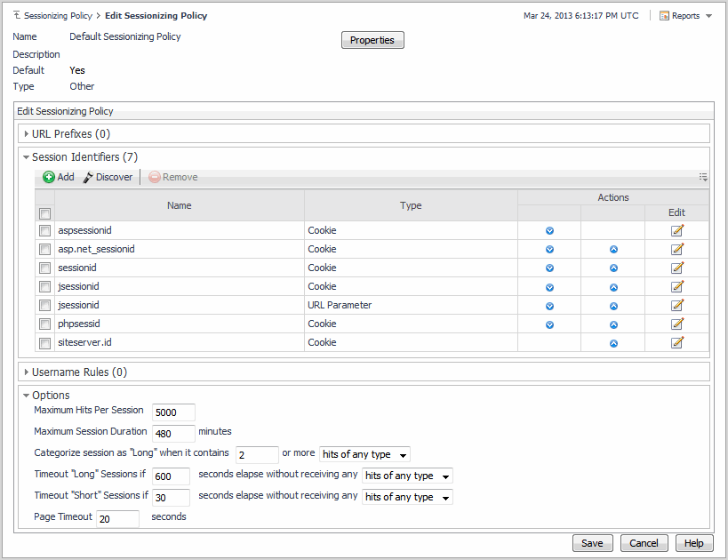
Task: Edit the aspsessionid identifier
Action: pyautogui.click(x=677, y=230)
